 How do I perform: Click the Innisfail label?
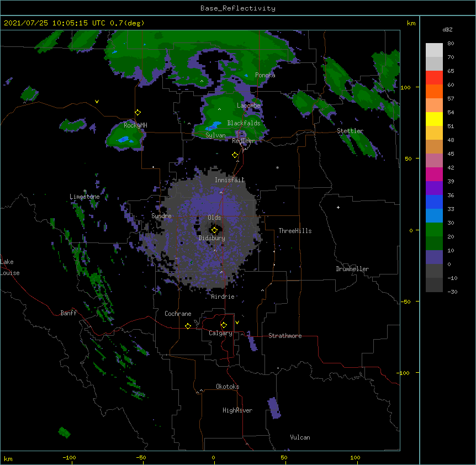[x=230, y=180]
